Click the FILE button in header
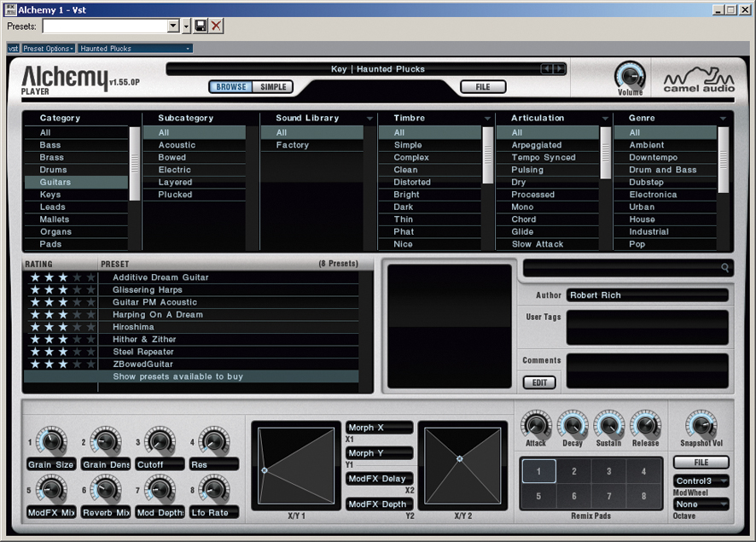 (x=483, y=87)
